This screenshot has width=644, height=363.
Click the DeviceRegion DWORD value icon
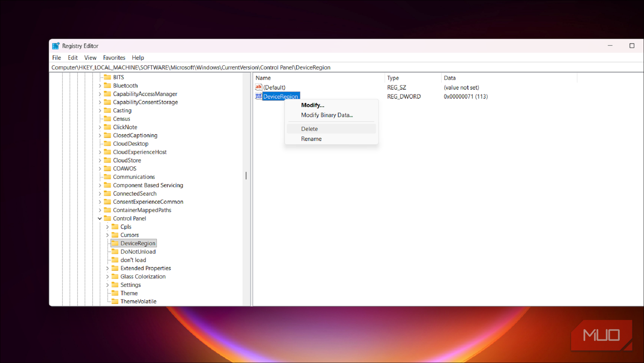tap(258, 96)
